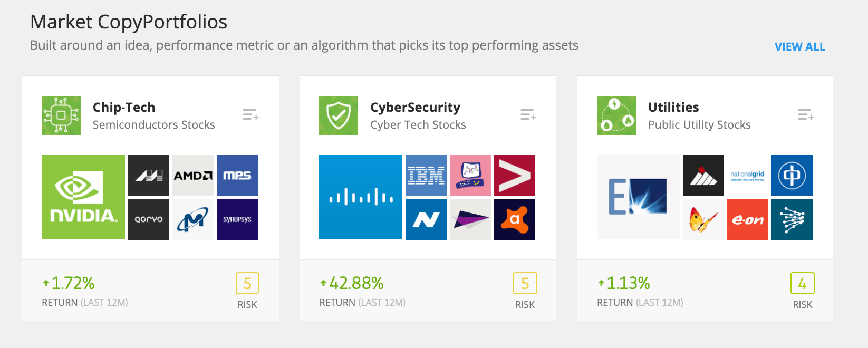868x348 pixels.
Task: Click the Chip-Tech risk score badge
Action: point(247,283)
